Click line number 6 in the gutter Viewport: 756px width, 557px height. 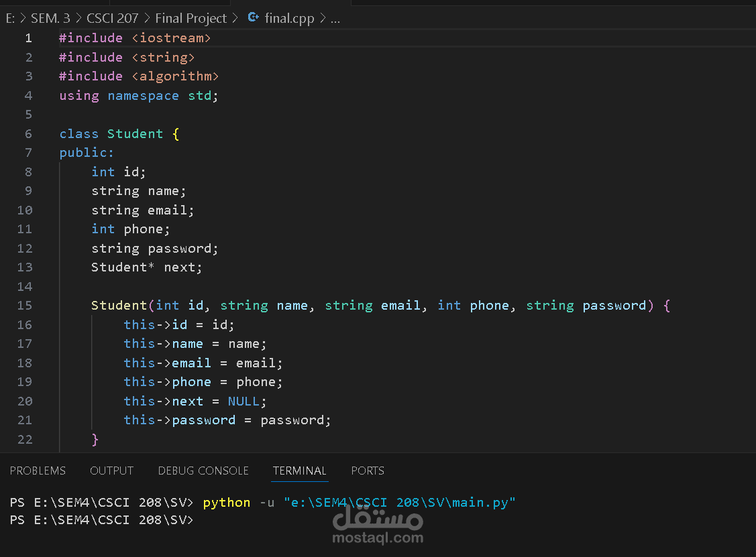coord(28,133)
